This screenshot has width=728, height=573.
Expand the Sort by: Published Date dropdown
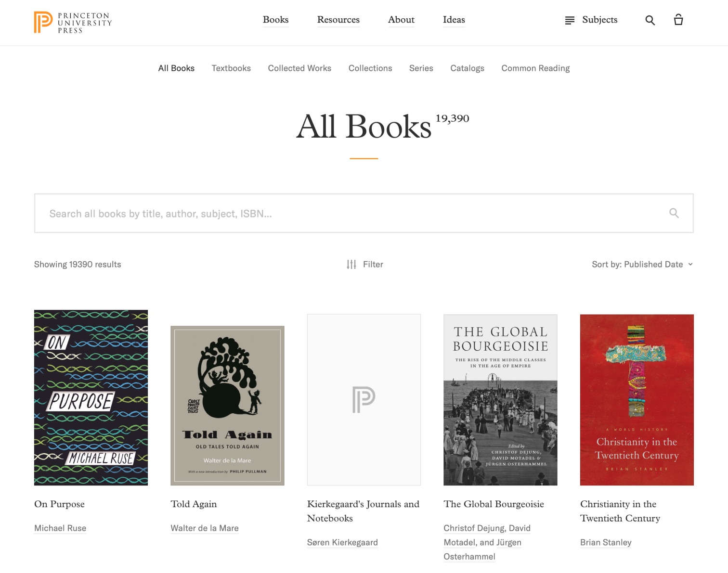pyautogui.click(x=642, y=264)
